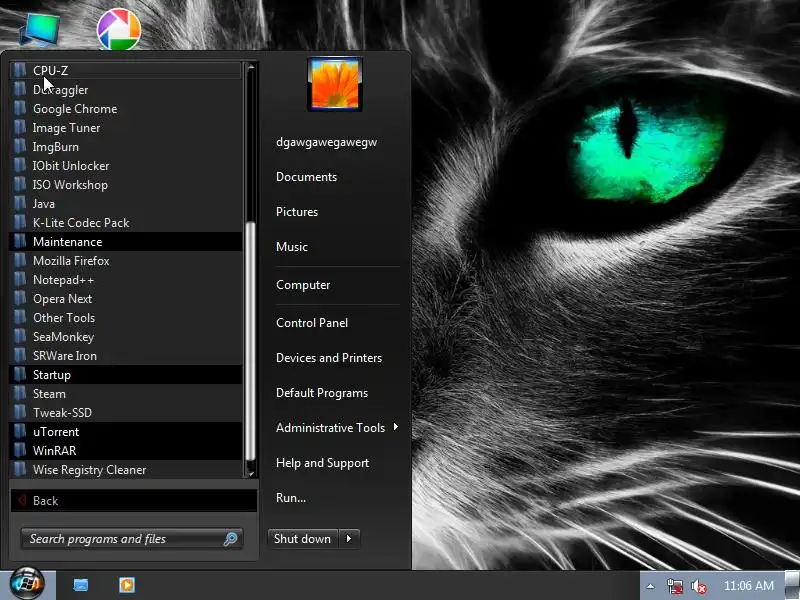Expand the Google Chrome folder
This screenshot has width=800, height=600.
(126, 109)
